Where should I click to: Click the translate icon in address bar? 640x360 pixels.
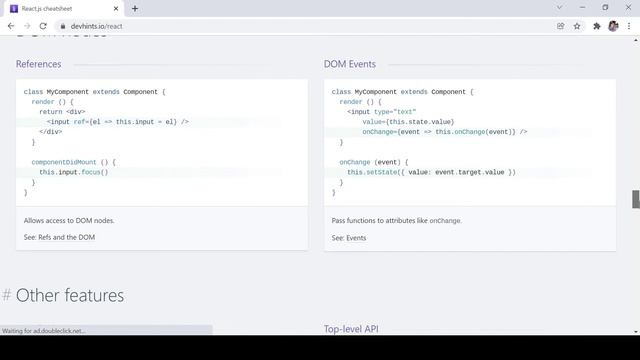coord(560,26)
